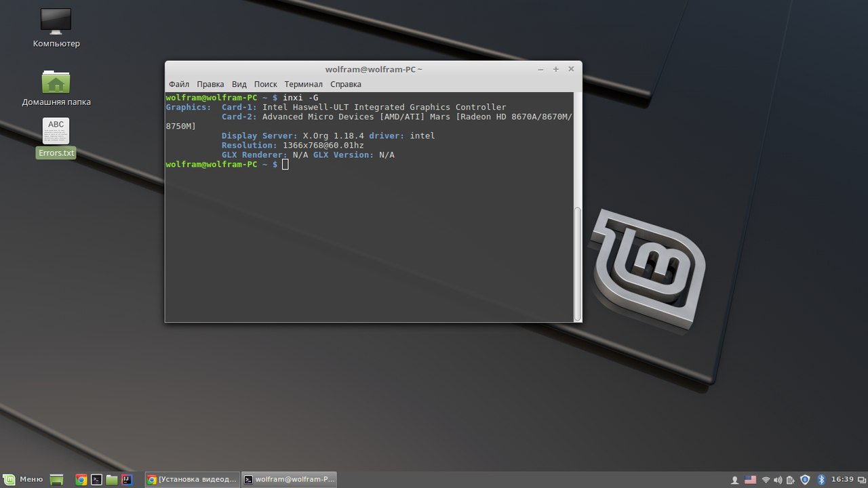868x488 pixels.
Task: Switch to the Установка видеод... Chrome window
Action: tap(193, 479)
